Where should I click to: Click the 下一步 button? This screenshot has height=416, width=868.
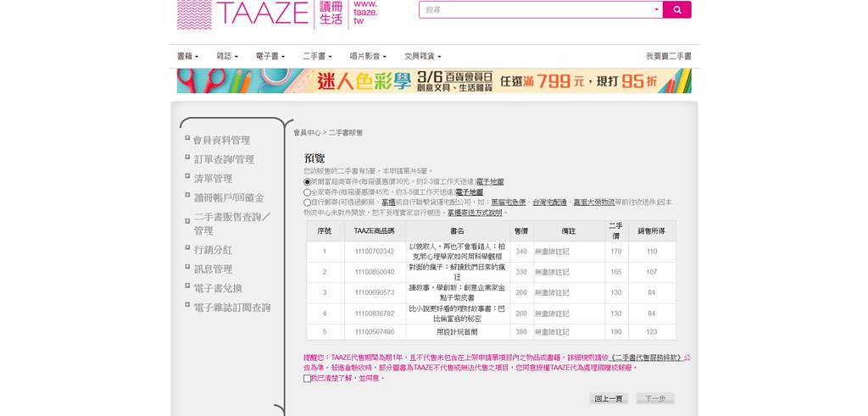click(655, 399)
